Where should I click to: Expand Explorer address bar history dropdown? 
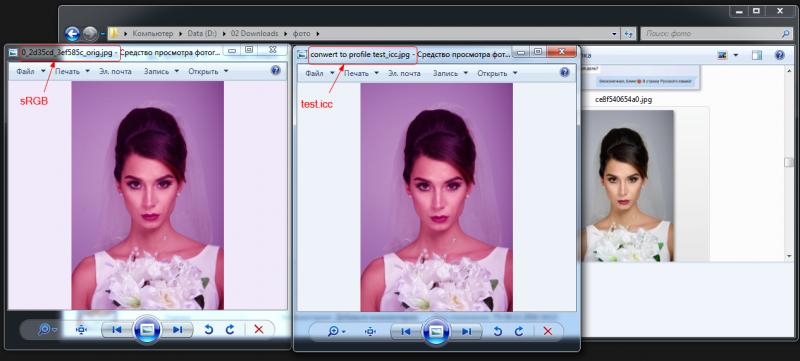tap(614, 34)
